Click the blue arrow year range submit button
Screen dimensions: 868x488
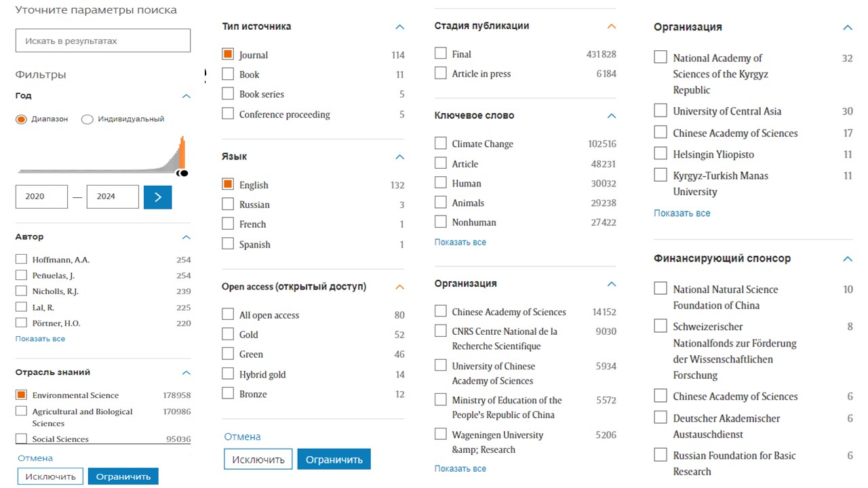tap(157, 197)
